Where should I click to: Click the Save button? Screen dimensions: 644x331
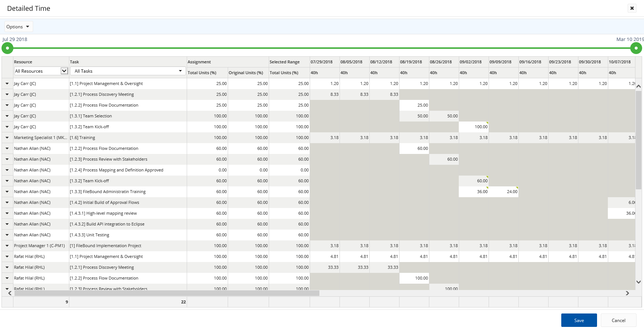(x=579, y=320)
